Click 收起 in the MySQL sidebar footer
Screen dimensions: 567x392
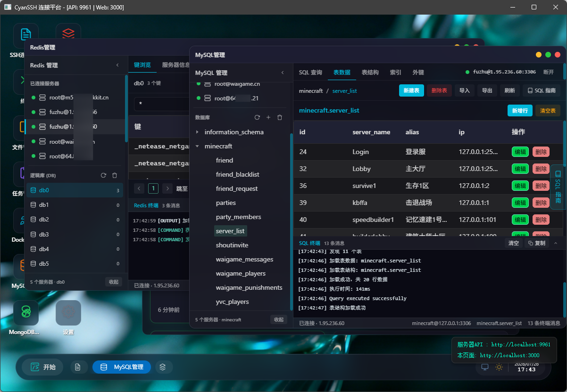pyautogui.click(x=279, y=319)
